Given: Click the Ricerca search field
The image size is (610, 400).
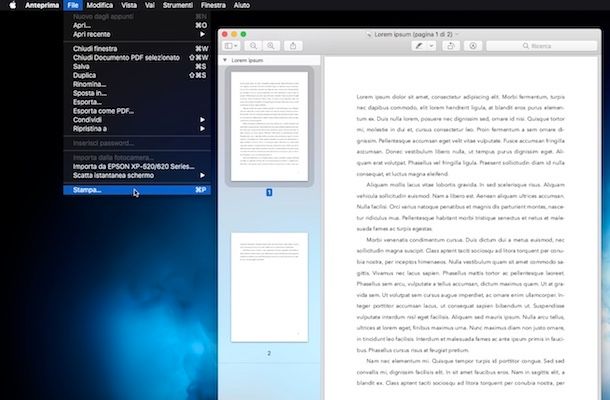Looking at the screenshot, I should 541,46.
